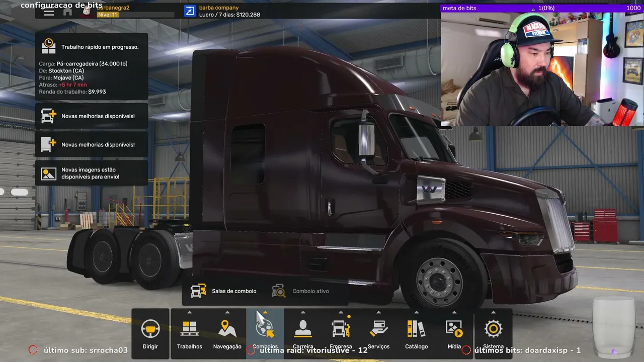The image size is (644, 362).
Task: Expand the arrow above Mídia
Action: (x=454, y=312)
